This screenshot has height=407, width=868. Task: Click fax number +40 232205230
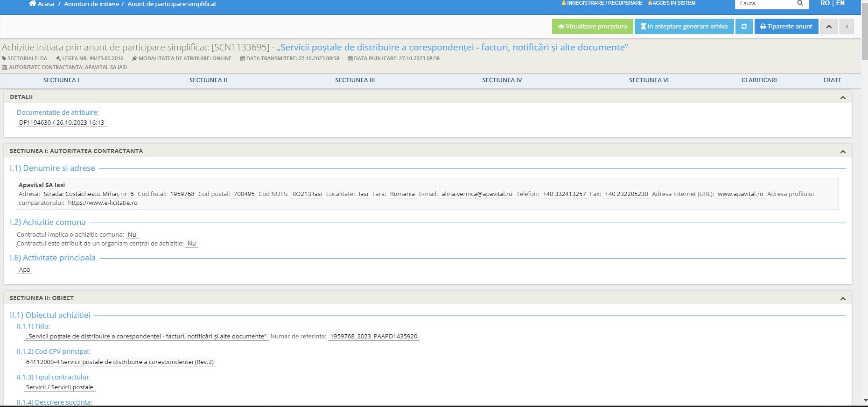coord(626,194)
